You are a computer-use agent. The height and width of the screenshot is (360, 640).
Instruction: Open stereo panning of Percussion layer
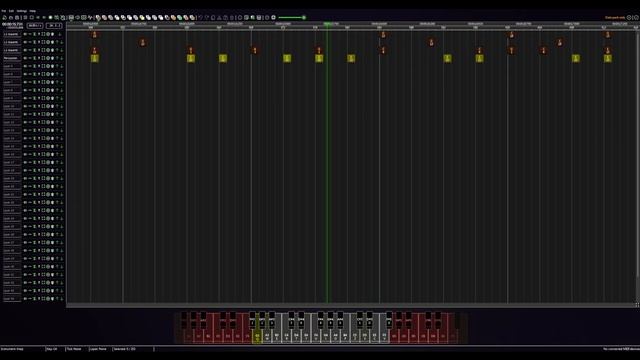pos(30,58)
